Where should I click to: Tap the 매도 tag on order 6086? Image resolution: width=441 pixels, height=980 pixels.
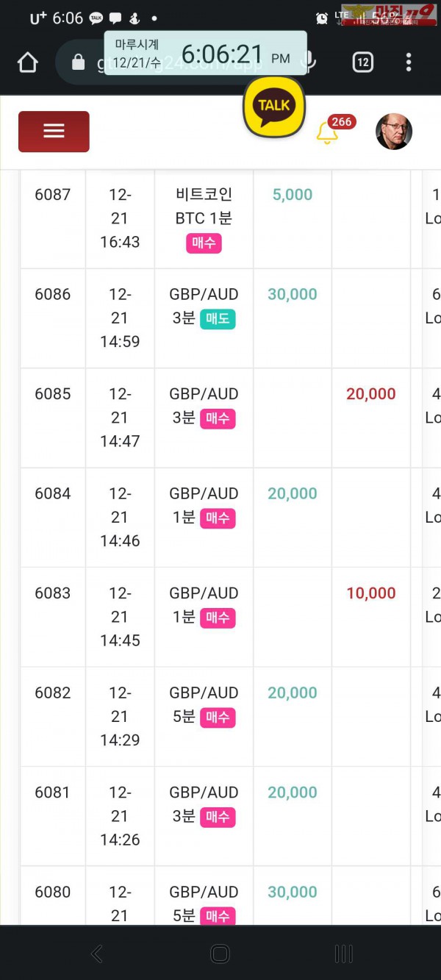[x=218, y=319]
